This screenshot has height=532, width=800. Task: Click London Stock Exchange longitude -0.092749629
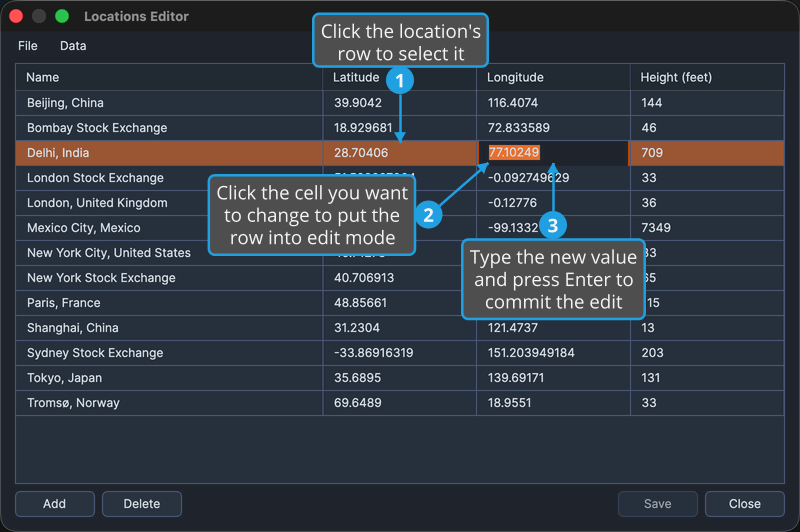553,178
